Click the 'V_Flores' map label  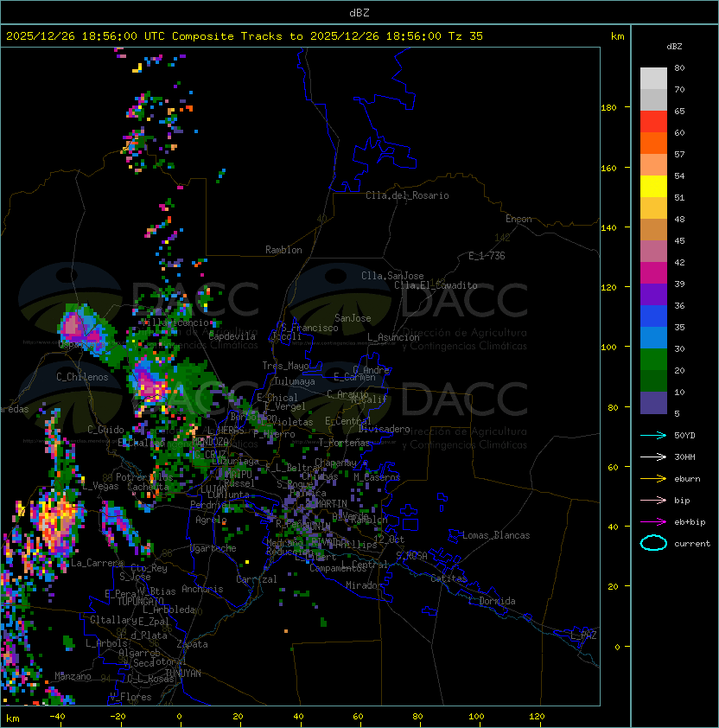130,697
